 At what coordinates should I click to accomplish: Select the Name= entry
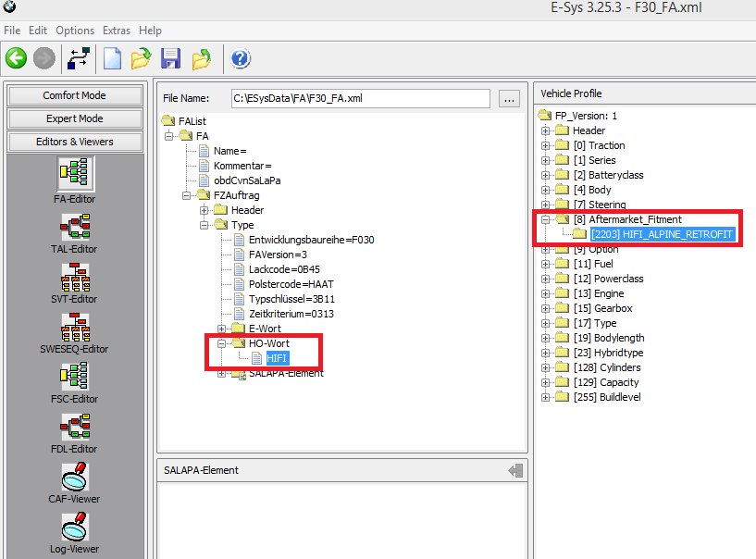coord(230,151)
